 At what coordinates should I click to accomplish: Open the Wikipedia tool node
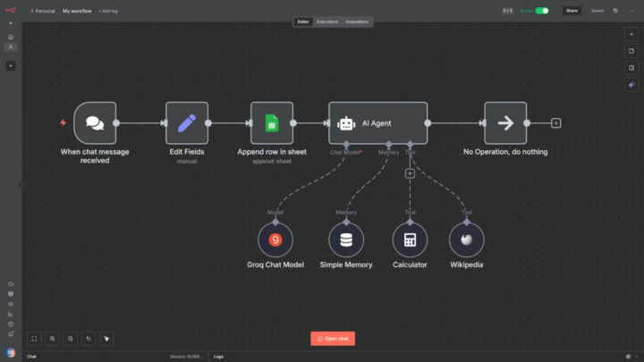[x=466, y=240]
